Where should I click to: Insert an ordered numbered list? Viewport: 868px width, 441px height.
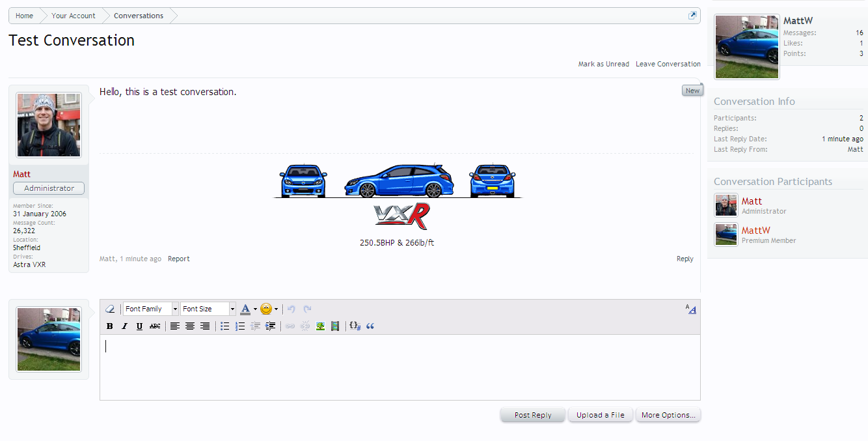click(x=240, y=326)
